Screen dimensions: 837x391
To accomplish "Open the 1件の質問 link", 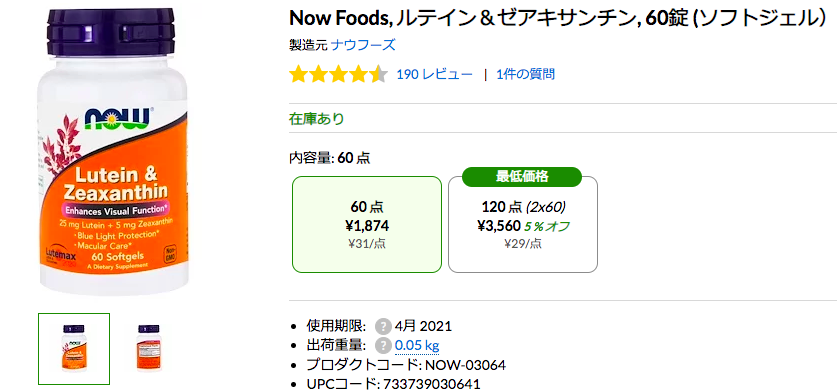I will (525, 74).
